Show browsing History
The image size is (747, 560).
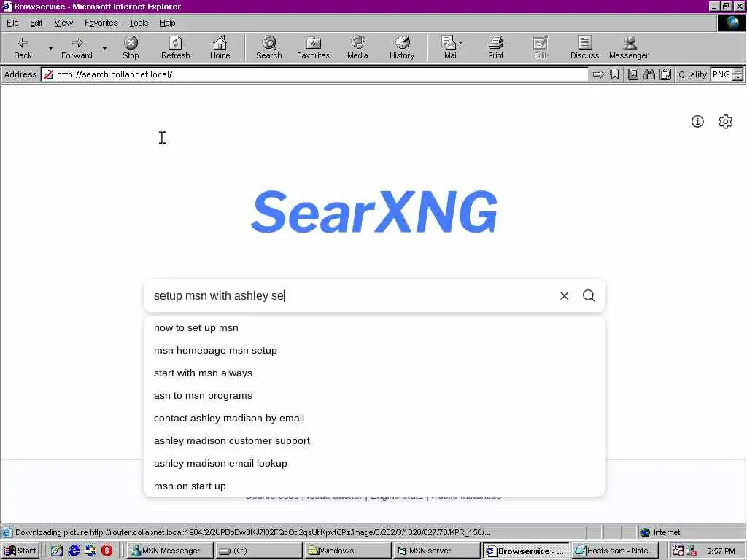[x=402, y=47]
